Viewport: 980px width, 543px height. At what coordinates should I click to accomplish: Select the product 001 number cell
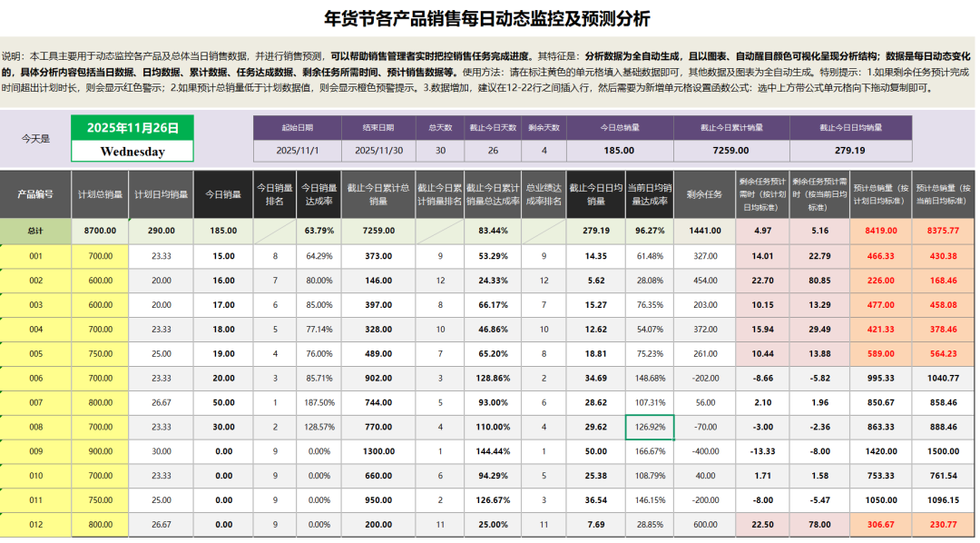(35, 256)
